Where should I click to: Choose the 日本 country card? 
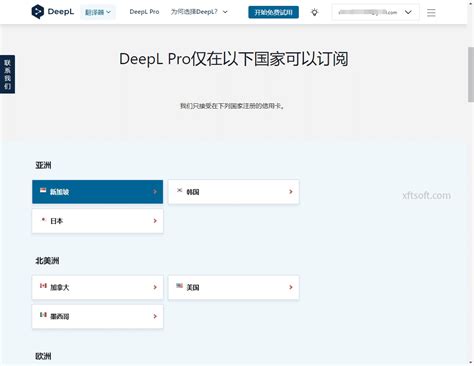tap(98, 221)
